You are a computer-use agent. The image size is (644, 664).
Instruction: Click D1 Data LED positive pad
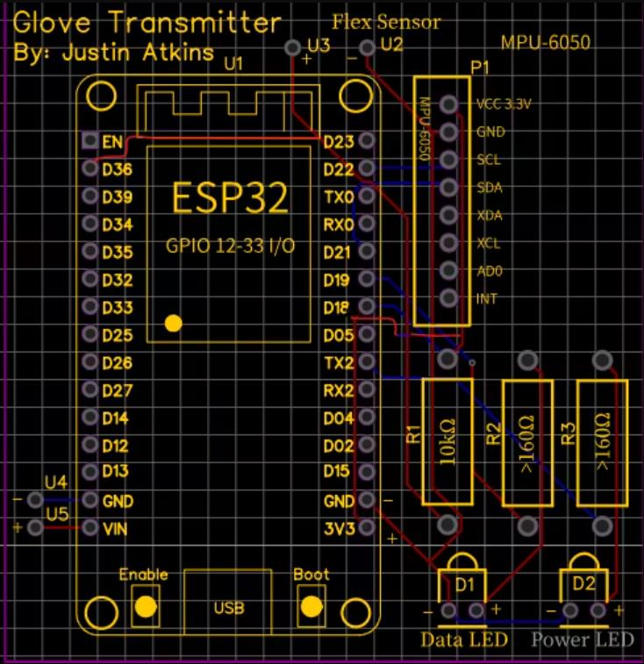pyautogui.click(x=476, y=610)
